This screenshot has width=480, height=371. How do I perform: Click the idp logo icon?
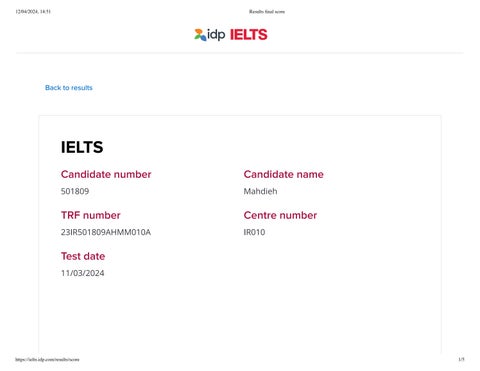(200, 35)
